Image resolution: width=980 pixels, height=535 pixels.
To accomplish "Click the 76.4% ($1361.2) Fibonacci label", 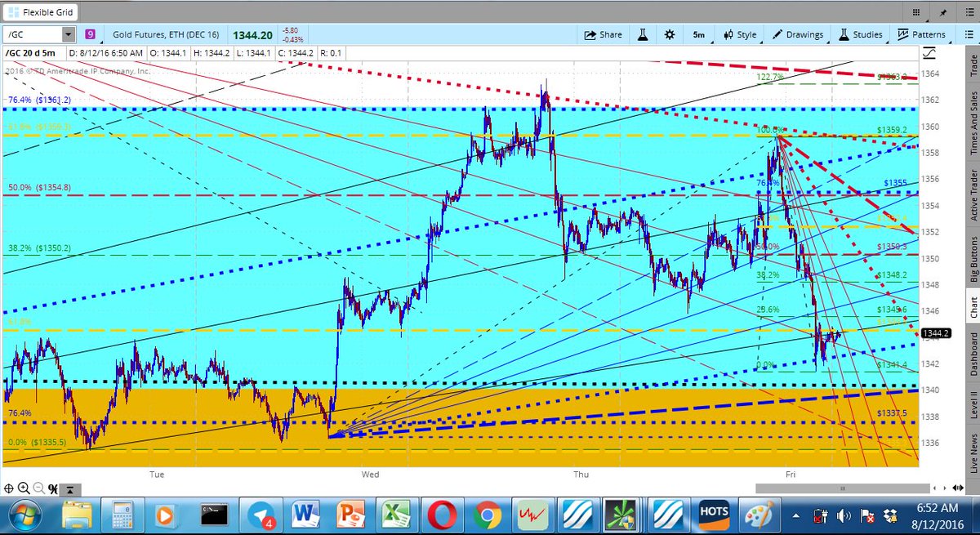I will (39, 100).
